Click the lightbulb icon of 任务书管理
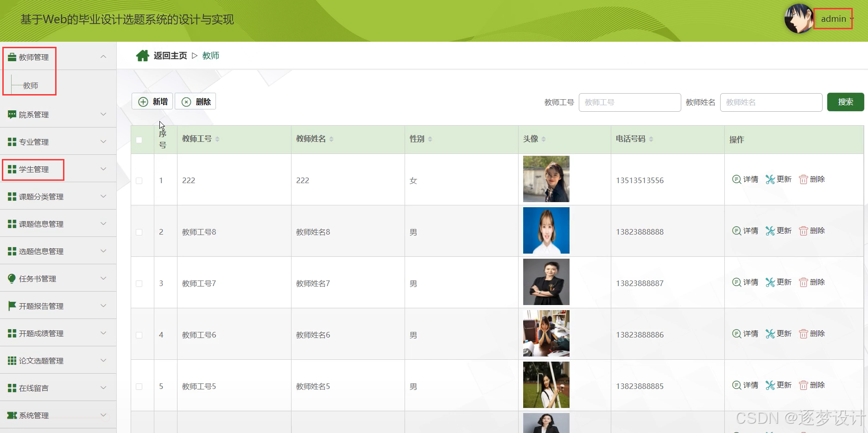Viewport: 868px width, 433px height. (12, 278)
